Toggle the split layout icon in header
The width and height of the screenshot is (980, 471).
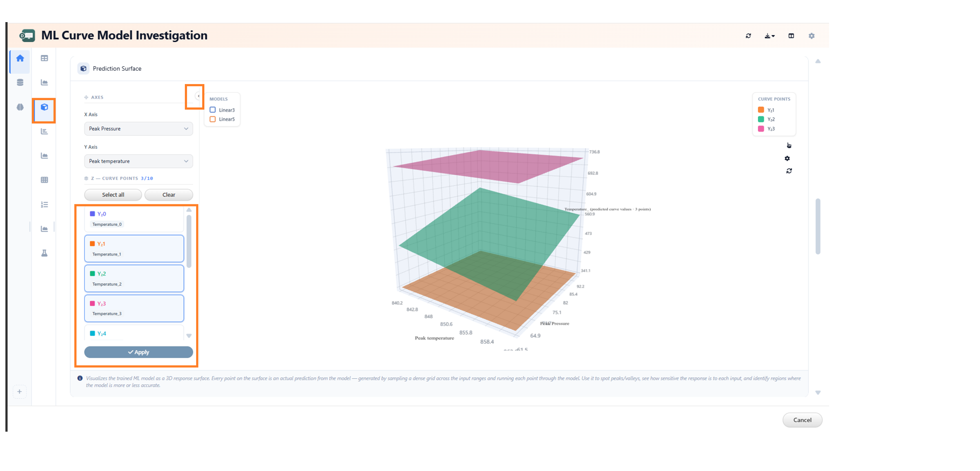791,36
